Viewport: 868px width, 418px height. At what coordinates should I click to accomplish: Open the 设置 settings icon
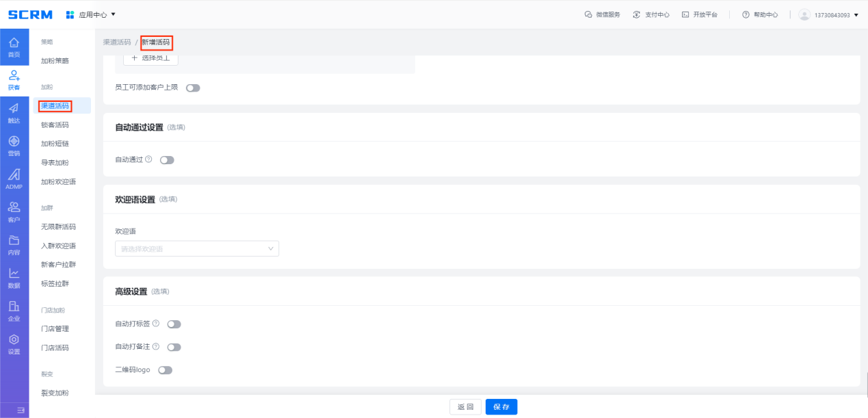(x=14, y=343)
